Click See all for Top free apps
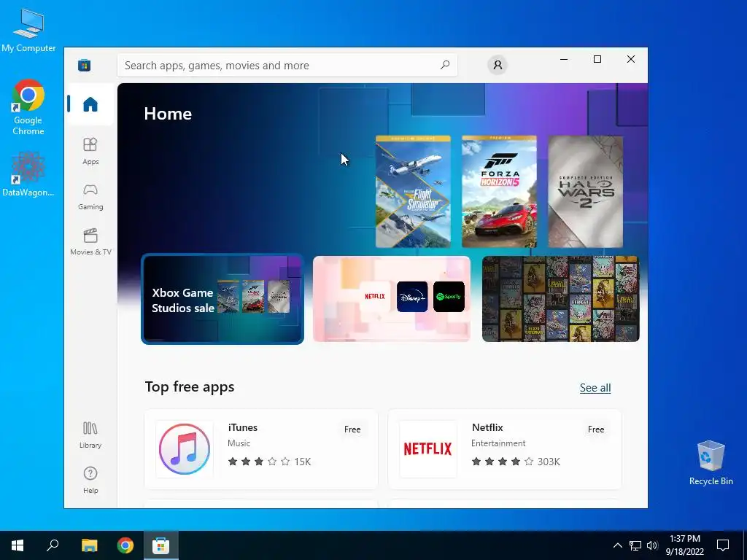 click(x=595, y=388)
